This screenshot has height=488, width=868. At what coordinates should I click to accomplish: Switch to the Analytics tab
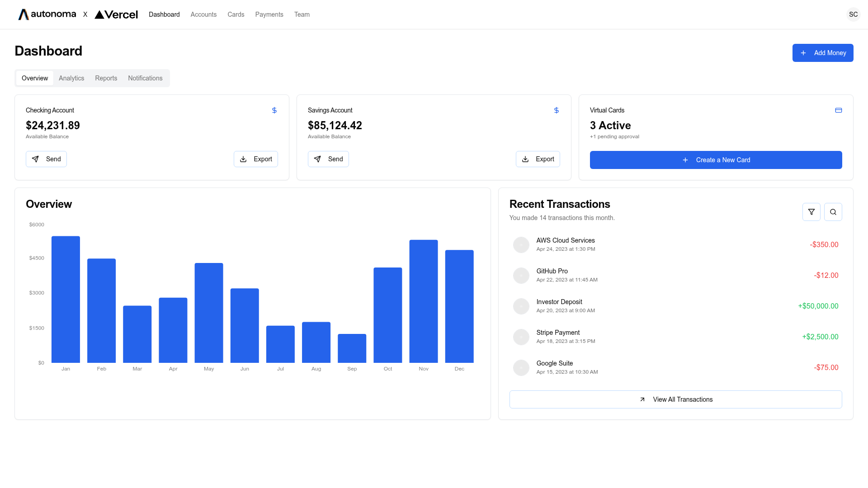[x=71, y=78]
